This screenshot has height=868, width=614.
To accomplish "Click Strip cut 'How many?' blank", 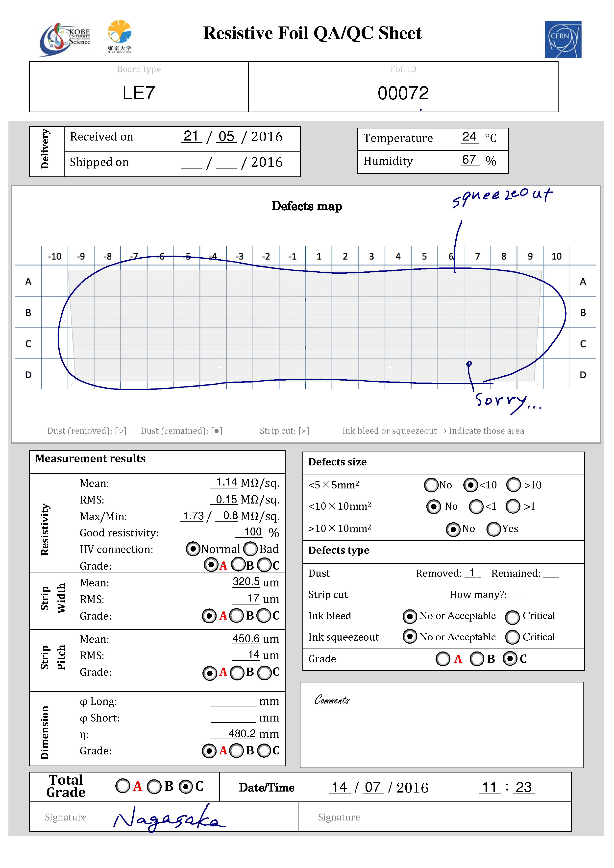I will pos(517,595).
